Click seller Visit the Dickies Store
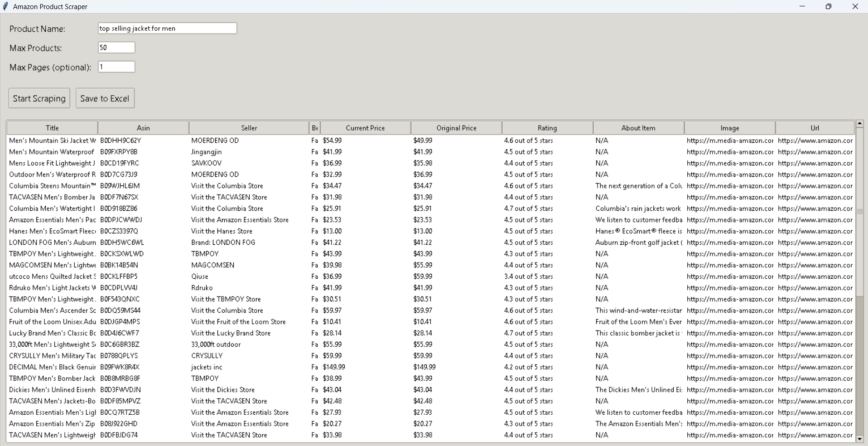 coord(223,390)
